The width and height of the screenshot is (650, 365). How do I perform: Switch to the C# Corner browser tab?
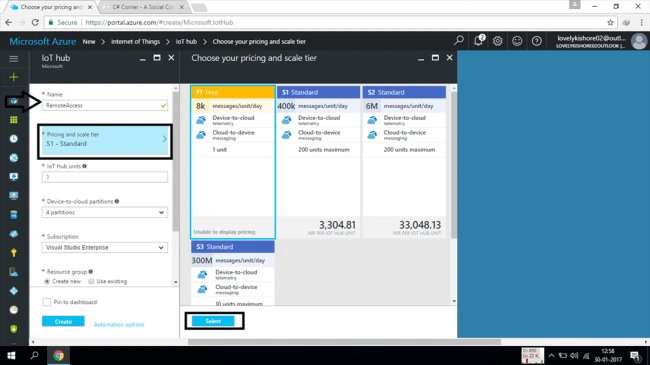coord(143,7)
